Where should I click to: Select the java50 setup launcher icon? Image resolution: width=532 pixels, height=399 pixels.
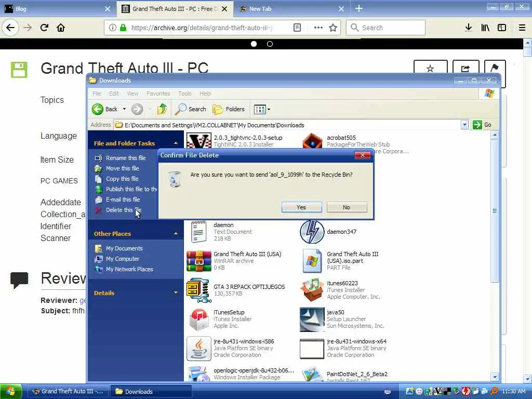coord(312,320)
